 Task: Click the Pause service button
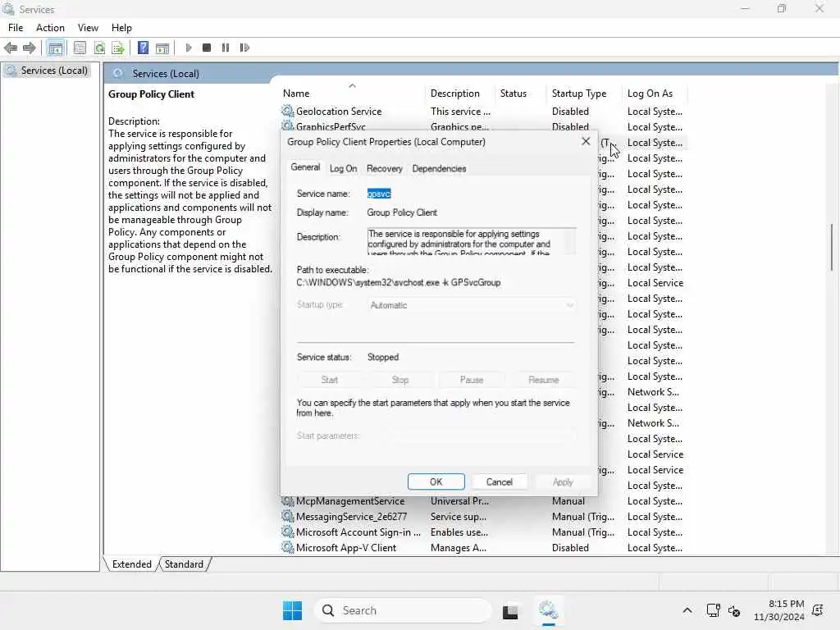click(x=472, y=380)
